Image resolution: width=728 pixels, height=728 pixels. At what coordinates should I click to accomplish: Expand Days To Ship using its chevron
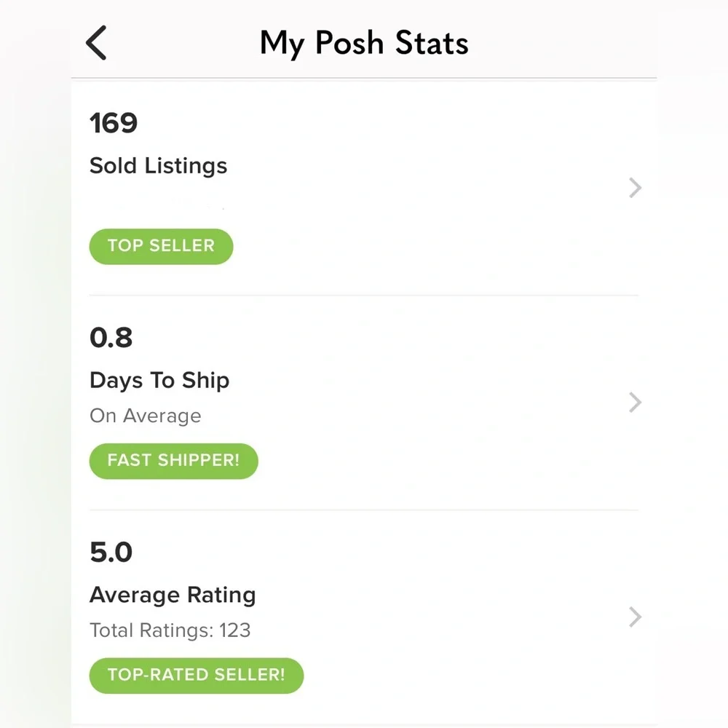tap(635, 403)
